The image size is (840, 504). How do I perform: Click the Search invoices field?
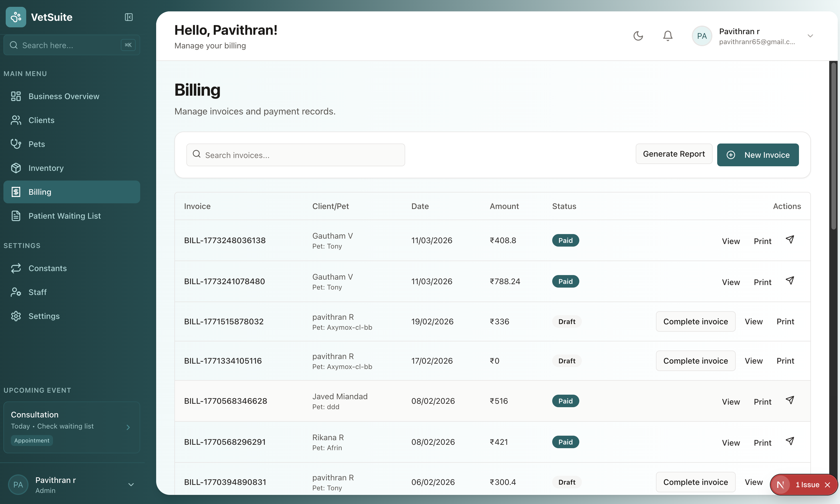(295, 155)
